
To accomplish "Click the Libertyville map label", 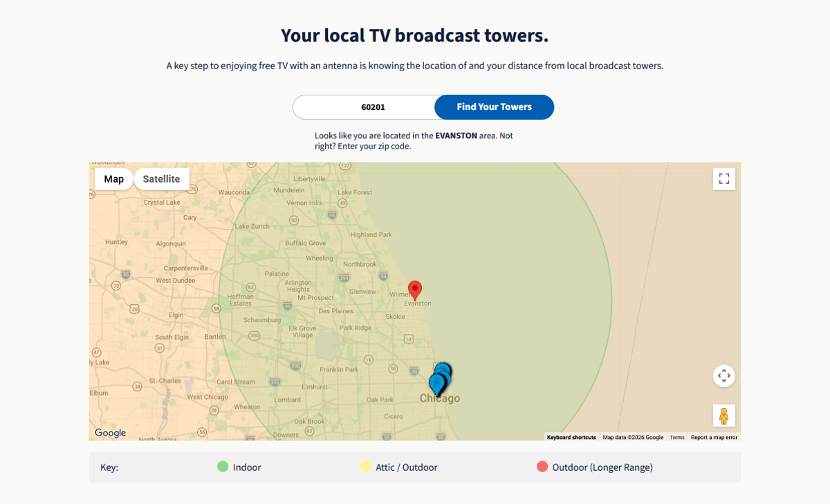I will tap(309, 178).
